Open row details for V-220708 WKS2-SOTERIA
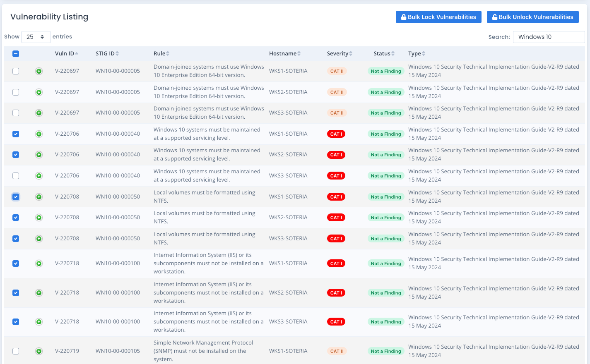 [39, 218]
